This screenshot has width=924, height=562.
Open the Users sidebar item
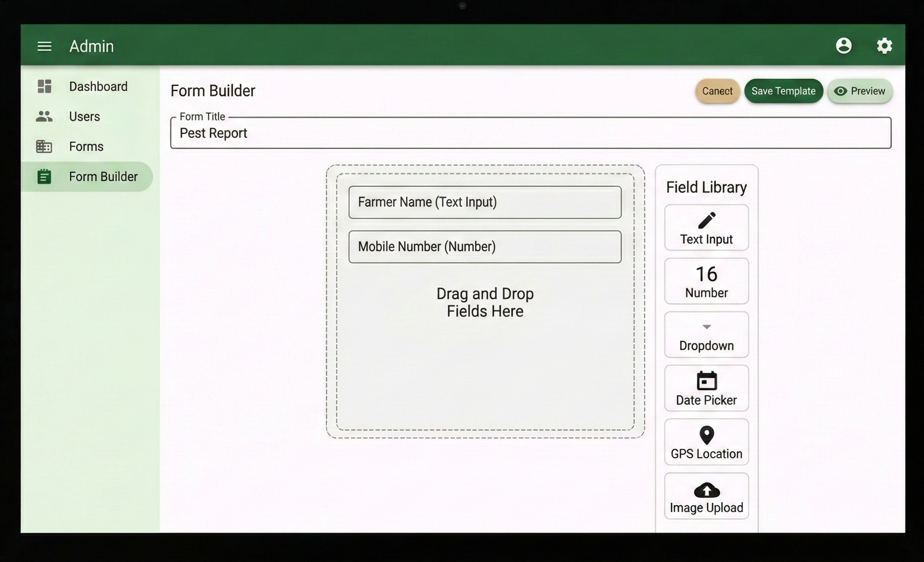coord(84,116)
